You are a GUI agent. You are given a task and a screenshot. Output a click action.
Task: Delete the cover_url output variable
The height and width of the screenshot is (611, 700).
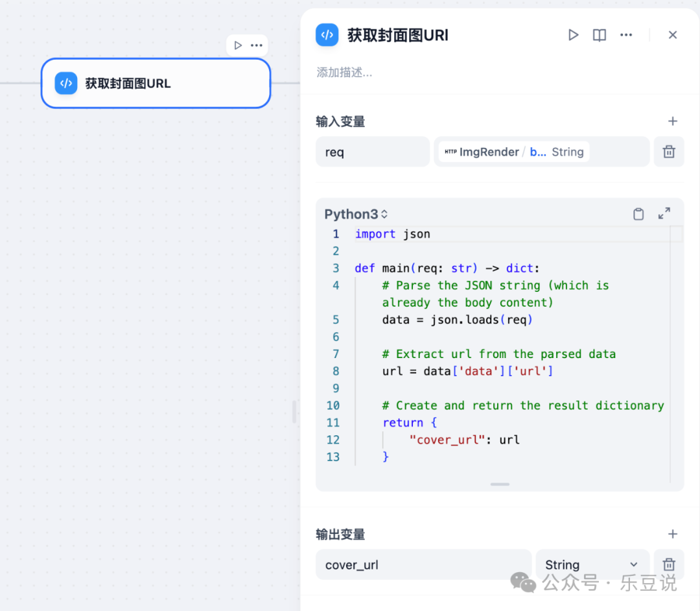669,564
